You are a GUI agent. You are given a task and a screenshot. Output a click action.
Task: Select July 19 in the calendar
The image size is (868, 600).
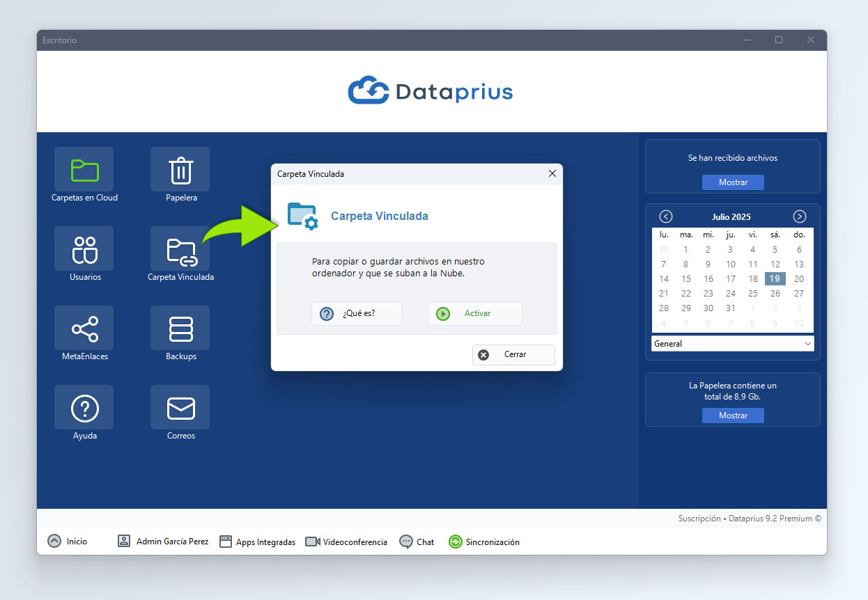[775, 279]
